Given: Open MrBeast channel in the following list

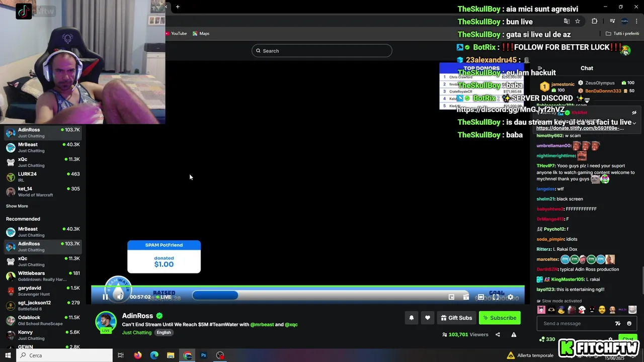Looking at the screenshot, I should point(43,147).
